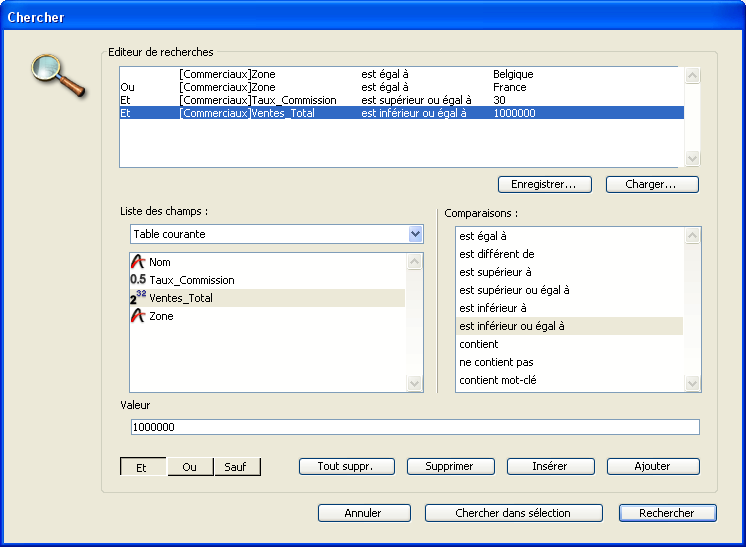Click the Rechercher button
Viewport: 746px width, 547px height.
[667, 513]
